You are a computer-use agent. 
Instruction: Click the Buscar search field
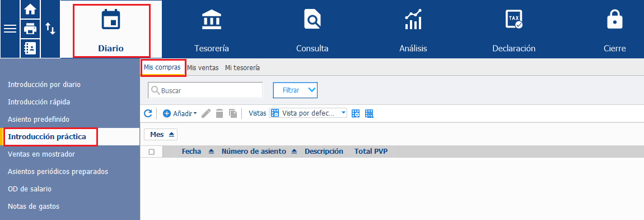click(206, 90)
